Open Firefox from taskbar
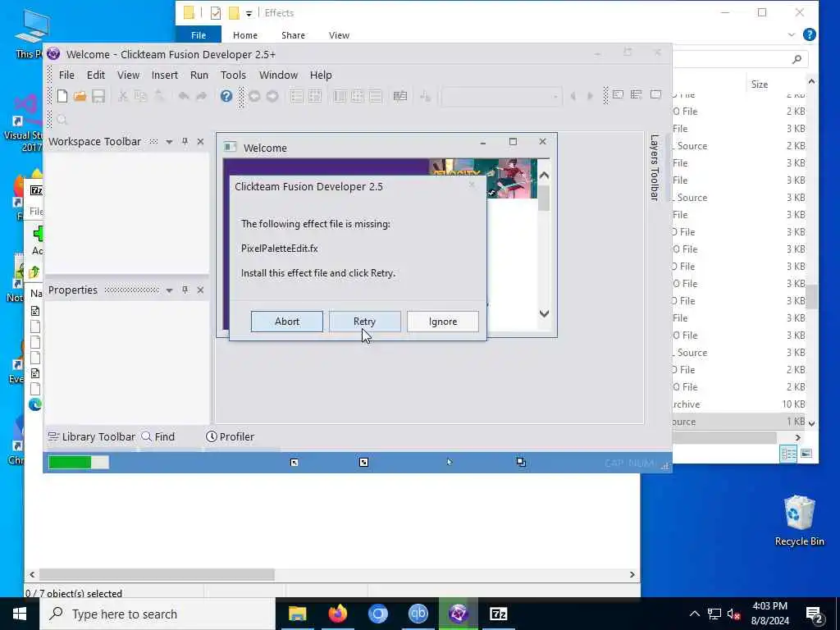The width and height of the screenshot is (840, 630). pyautogui.click(x=337, y=614)
